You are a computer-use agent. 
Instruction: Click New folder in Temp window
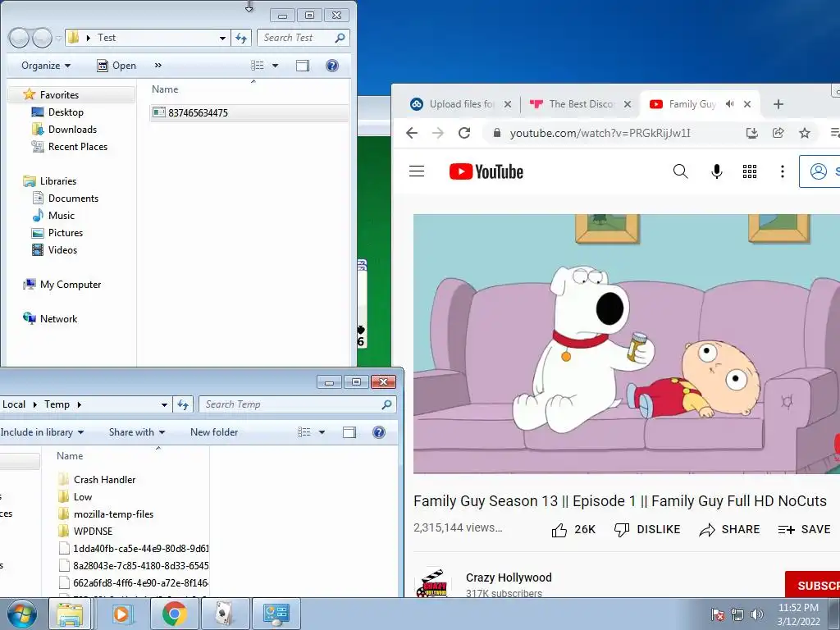214,432
